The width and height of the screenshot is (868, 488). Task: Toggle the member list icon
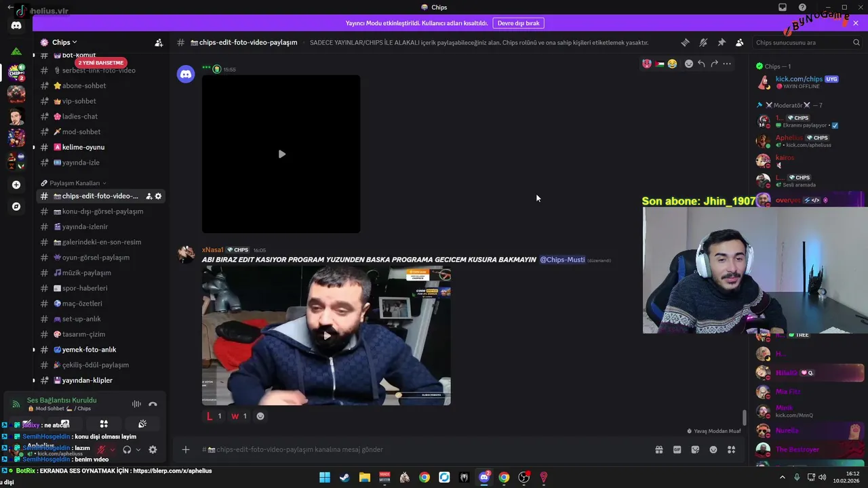click(x=740, y=43)
